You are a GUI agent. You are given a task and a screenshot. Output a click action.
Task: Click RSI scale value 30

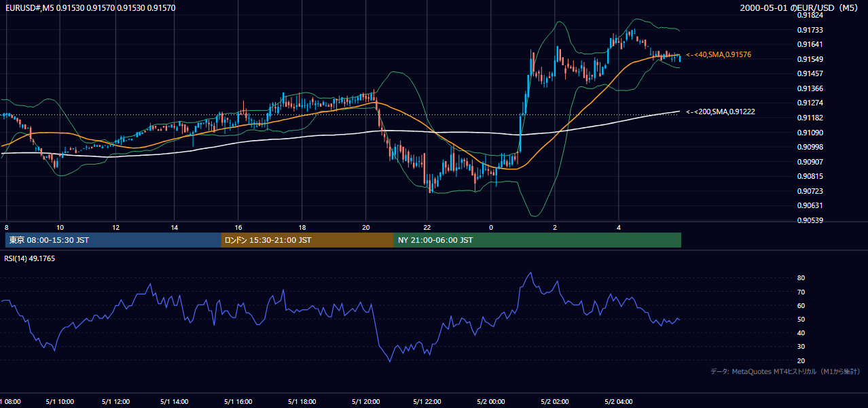pos(801,347)
